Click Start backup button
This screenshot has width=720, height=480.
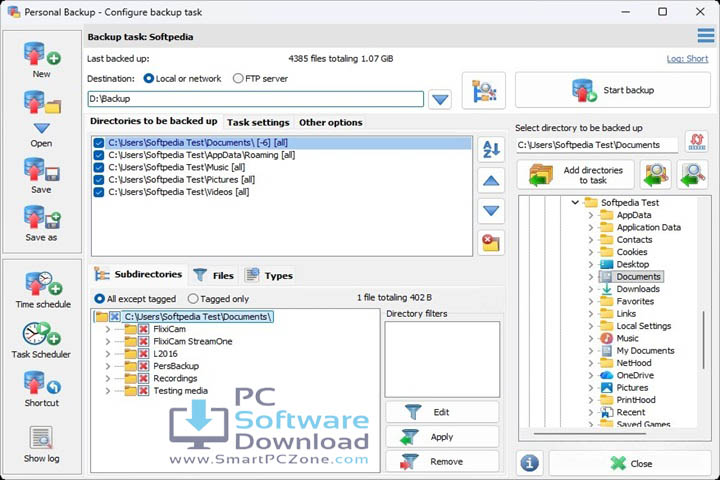pos(613,90)
